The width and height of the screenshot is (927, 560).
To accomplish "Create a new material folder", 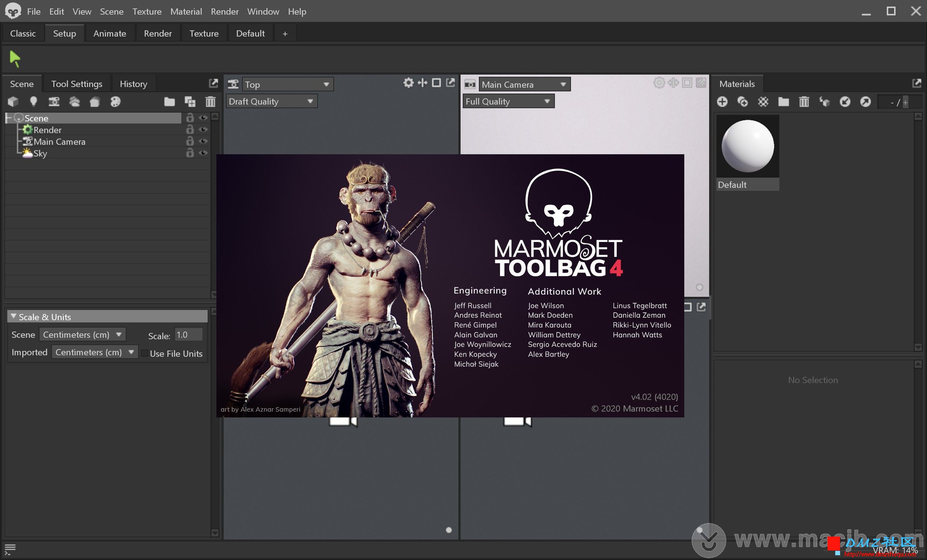I will pyautogui.click(x=784, y=102).
